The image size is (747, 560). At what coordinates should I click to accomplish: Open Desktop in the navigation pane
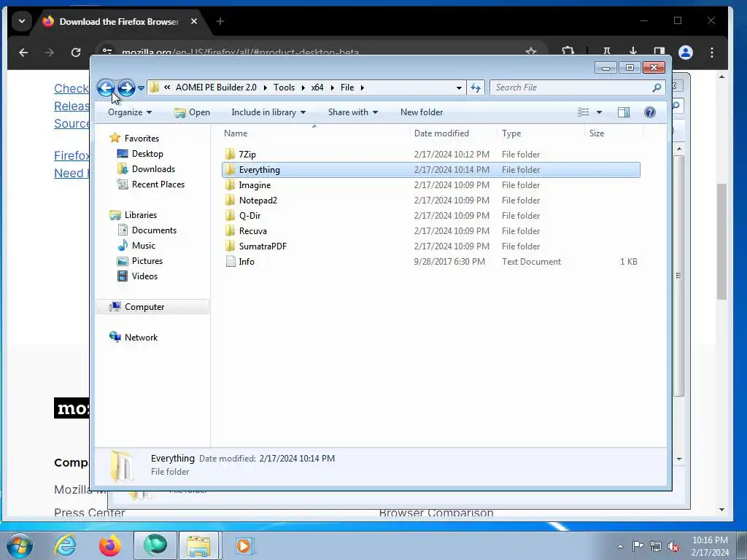pos(147,154)
